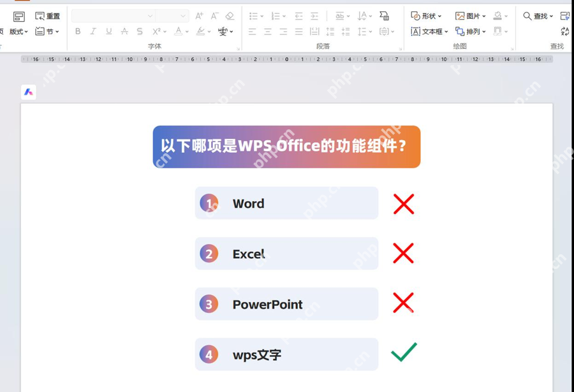Click the shape fill color icon
The height and width of the screenshot is (392, 574).
tap(497, 16)
